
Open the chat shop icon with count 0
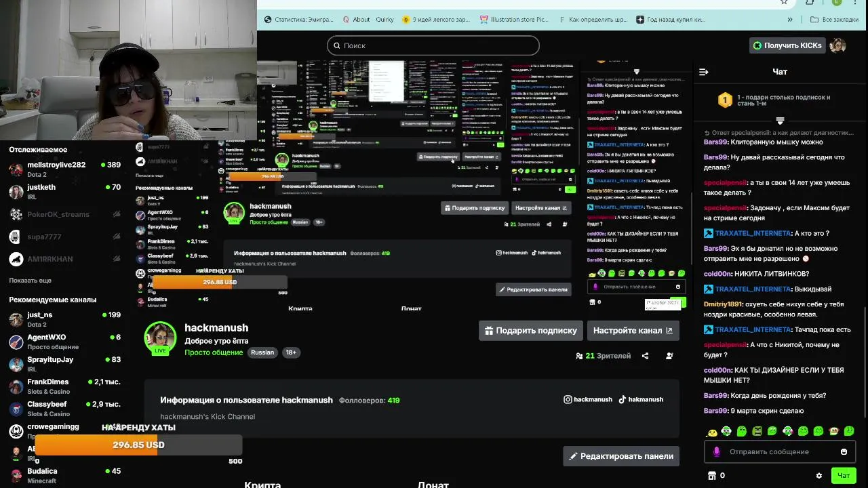(x=712, y=476)
